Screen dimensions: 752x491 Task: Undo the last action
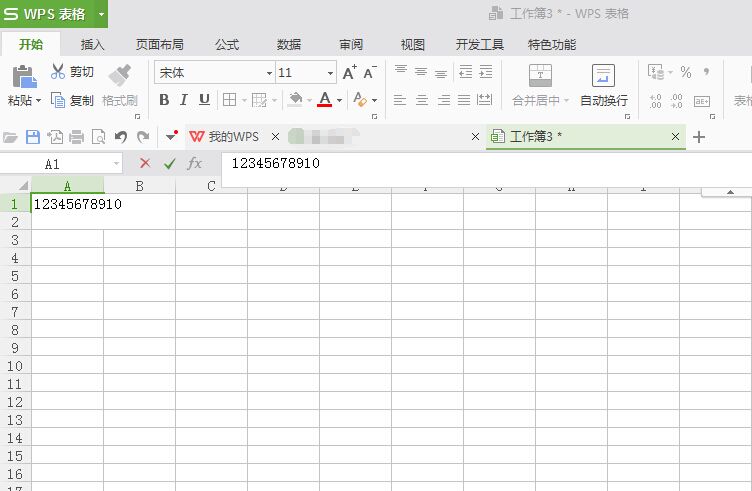tap(121, 137)
